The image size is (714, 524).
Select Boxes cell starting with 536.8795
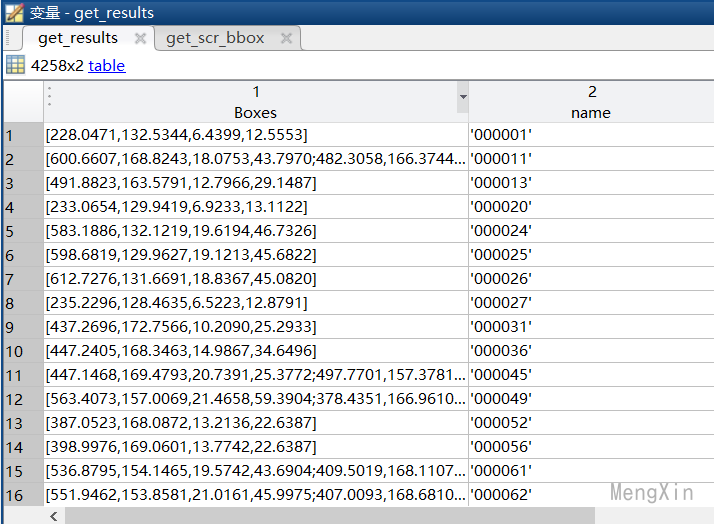click(x=256, y=471)
